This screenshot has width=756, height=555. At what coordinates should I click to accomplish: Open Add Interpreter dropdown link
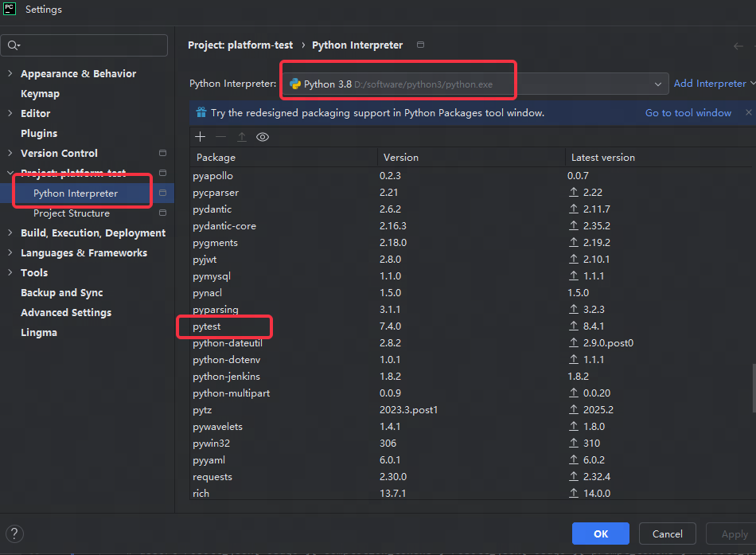pos(714,84)
